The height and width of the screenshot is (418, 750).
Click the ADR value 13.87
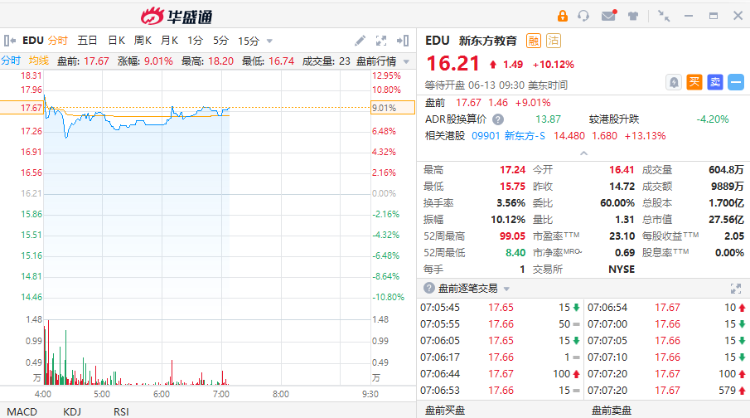tap(548, 119)
